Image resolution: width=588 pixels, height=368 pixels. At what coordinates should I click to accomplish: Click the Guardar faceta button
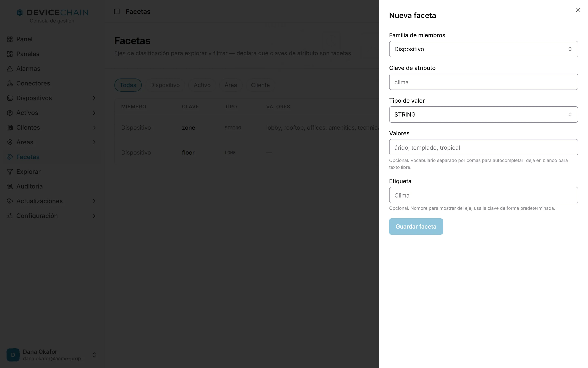coord(416,227)
